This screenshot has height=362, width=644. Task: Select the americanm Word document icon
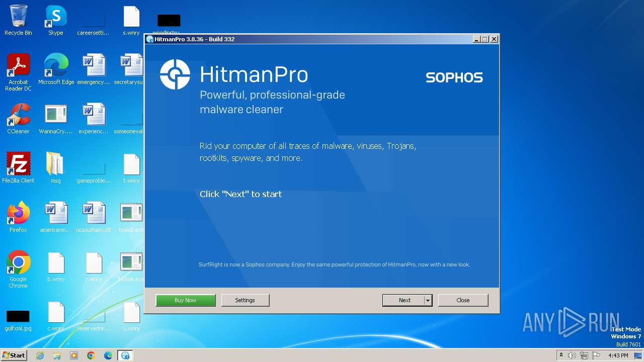(56, 217)
